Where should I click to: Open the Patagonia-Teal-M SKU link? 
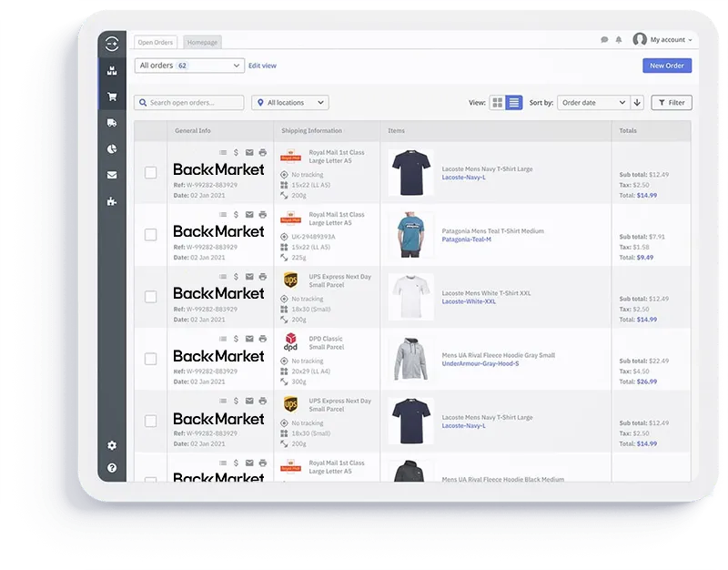466,239
